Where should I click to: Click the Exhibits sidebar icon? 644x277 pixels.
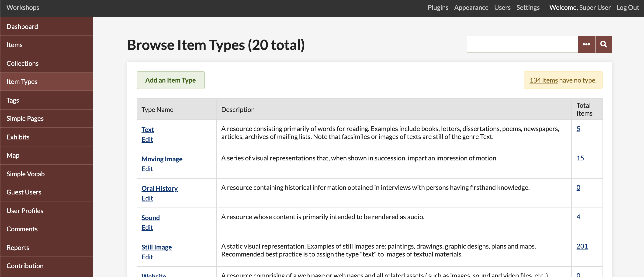point(17,136)
